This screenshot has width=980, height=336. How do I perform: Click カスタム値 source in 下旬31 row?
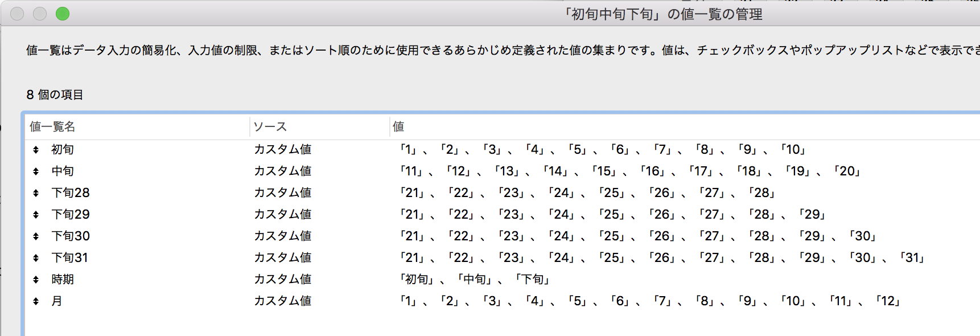click(282, 257)
